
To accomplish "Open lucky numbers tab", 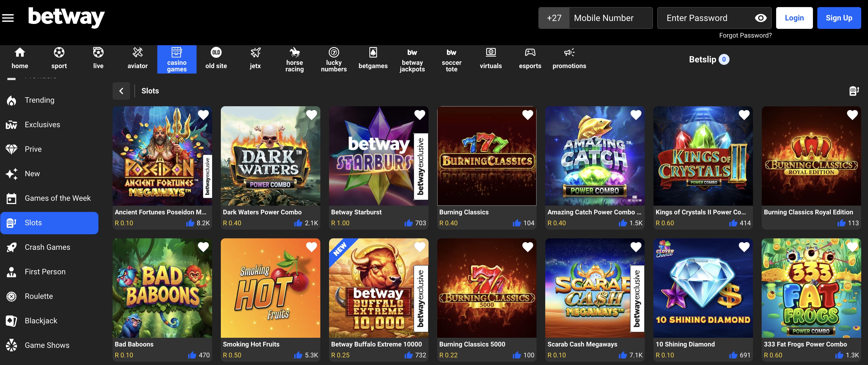I will point(334,59).
